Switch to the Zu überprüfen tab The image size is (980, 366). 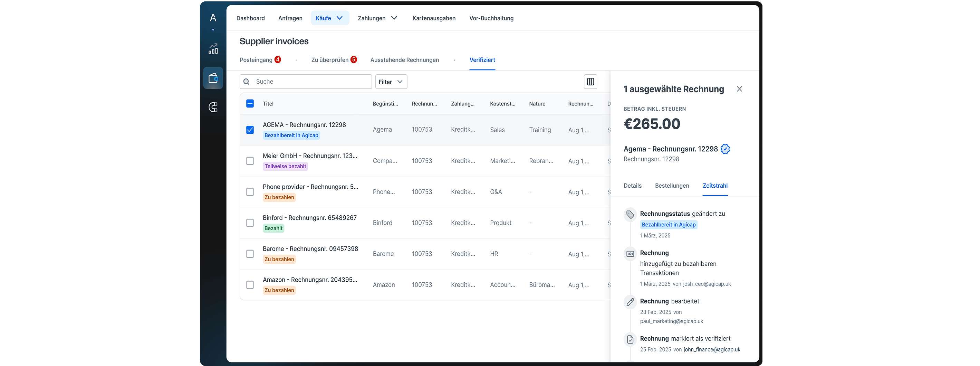(x=330, y=60)
